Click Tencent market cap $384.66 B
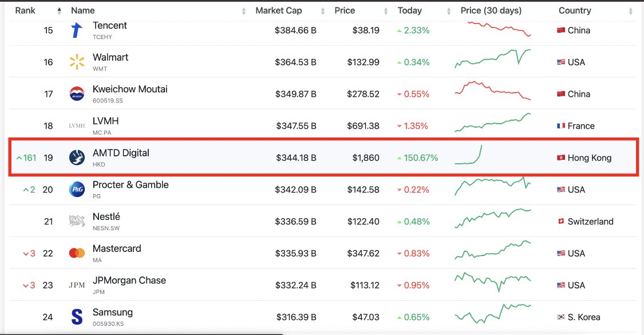 click(296, 30)
